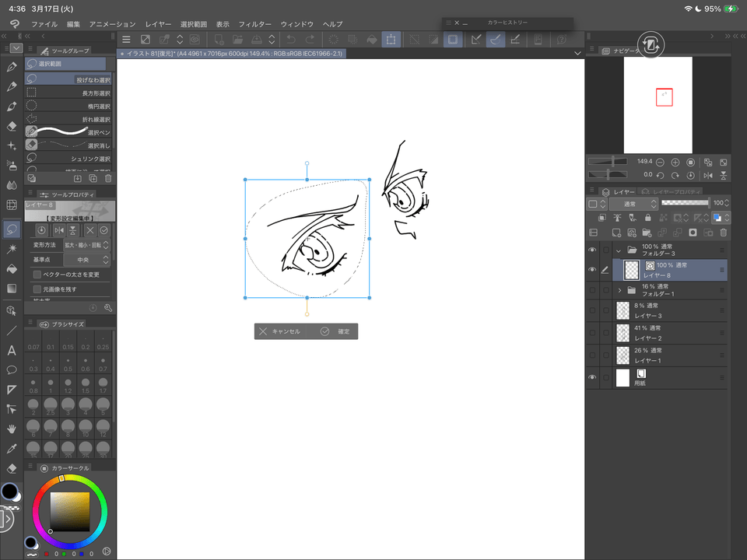
Task: Select the 折れ線選択 sub tool
Action: (x=68, y=119)
